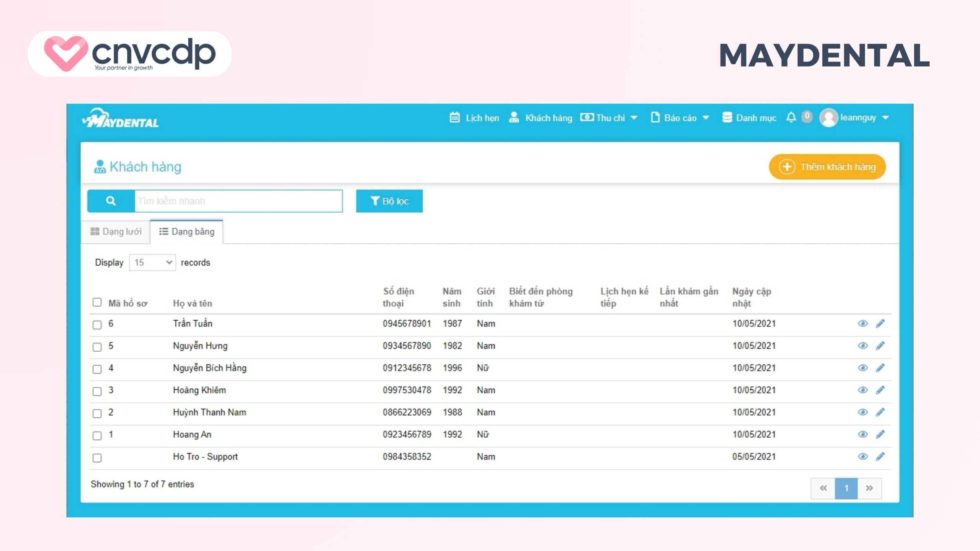This screenshot has width=980, height=551.
Task: Tick the select-all checkbox in table header
Action: (x=97, y=303)
